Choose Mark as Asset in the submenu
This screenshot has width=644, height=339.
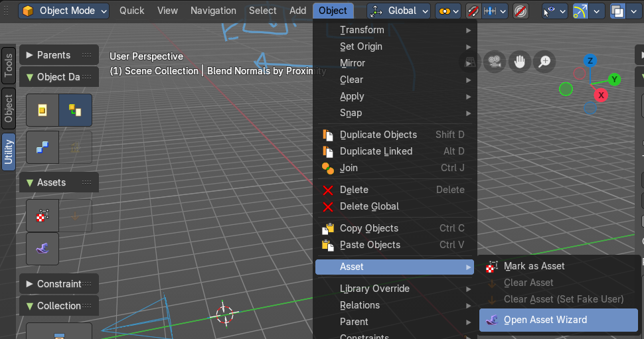coord(558,266)
